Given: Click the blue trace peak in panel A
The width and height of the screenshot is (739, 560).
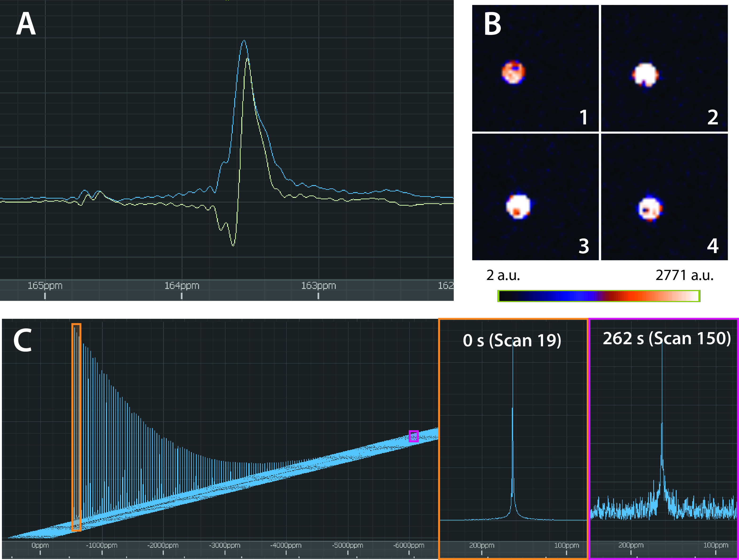Looking at the screenshot, I should click(x=244, y=41).
